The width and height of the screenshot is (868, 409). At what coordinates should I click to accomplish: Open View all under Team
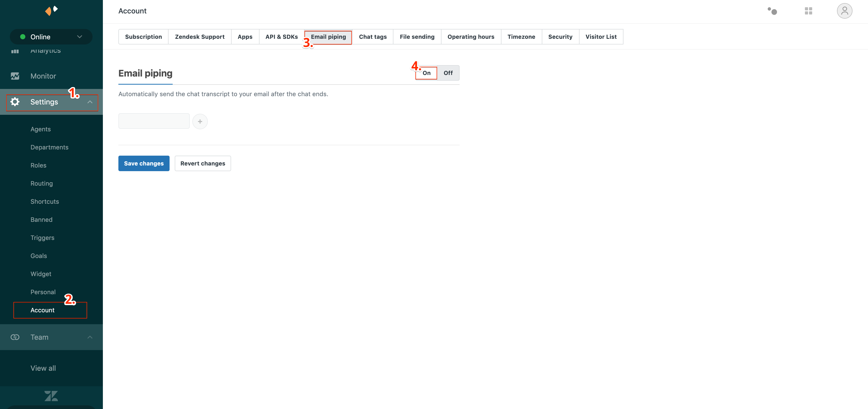click(x=43, y=368)
